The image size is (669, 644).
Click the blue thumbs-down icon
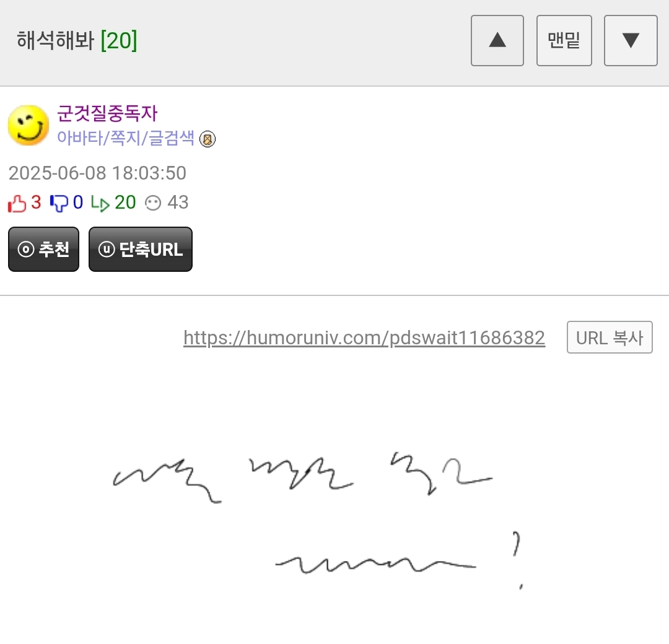click(x=59, y=203)
